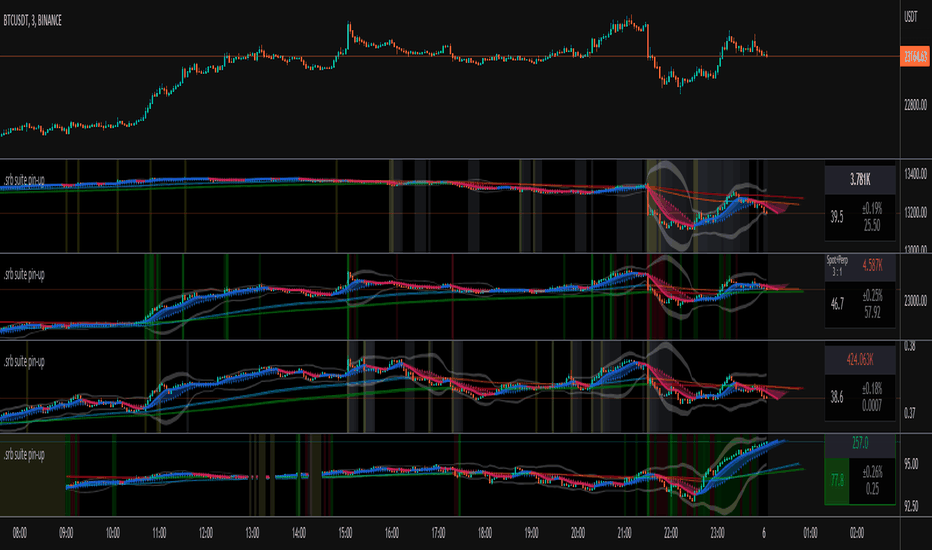Click the 22:00 time axis label
The width and height of the screenshot is (932, 550).
coord(670,533)
